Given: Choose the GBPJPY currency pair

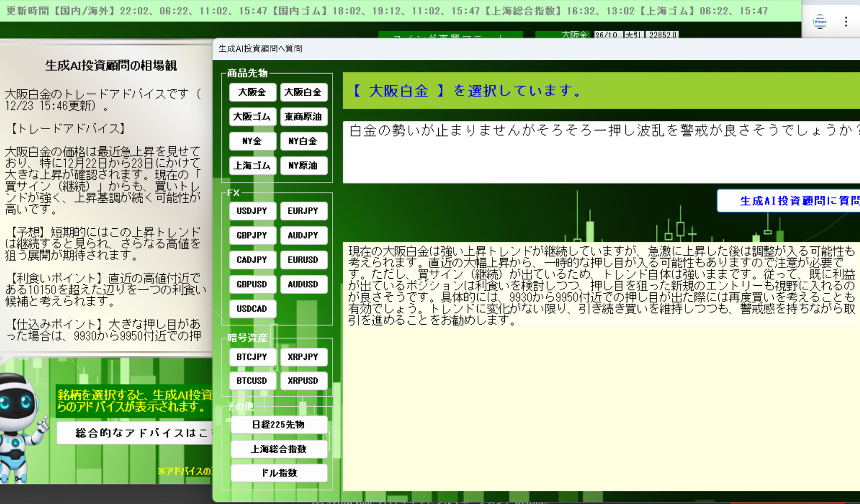Looking at the screenshot, I should coord(252,235).
